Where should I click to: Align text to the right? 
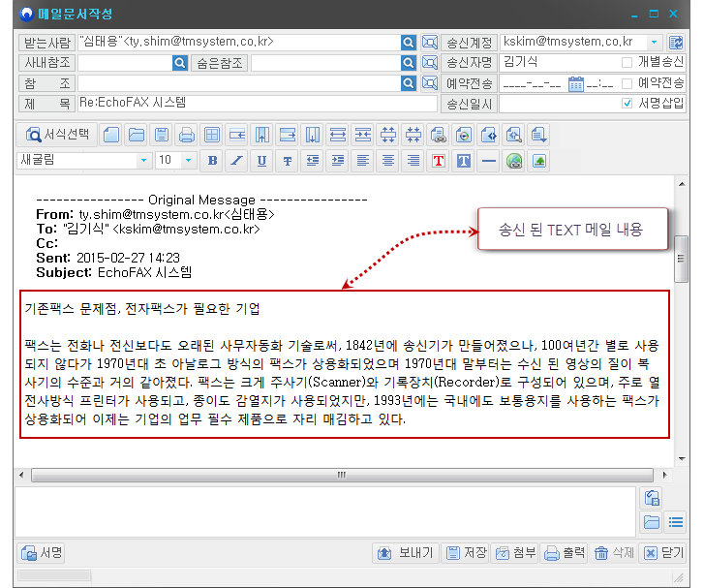[413, 161]
